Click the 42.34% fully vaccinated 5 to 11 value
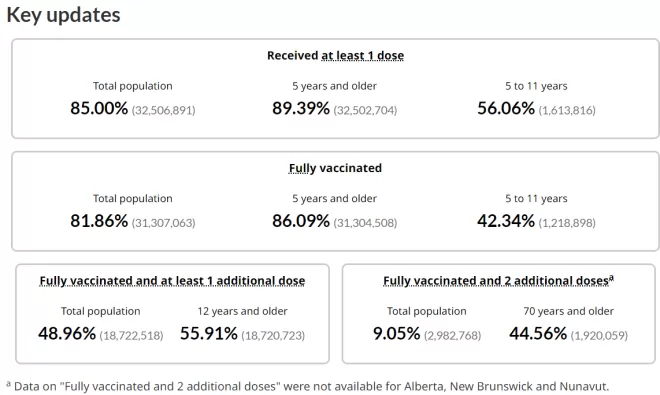660x395 pixels. [x=506, y=221]
